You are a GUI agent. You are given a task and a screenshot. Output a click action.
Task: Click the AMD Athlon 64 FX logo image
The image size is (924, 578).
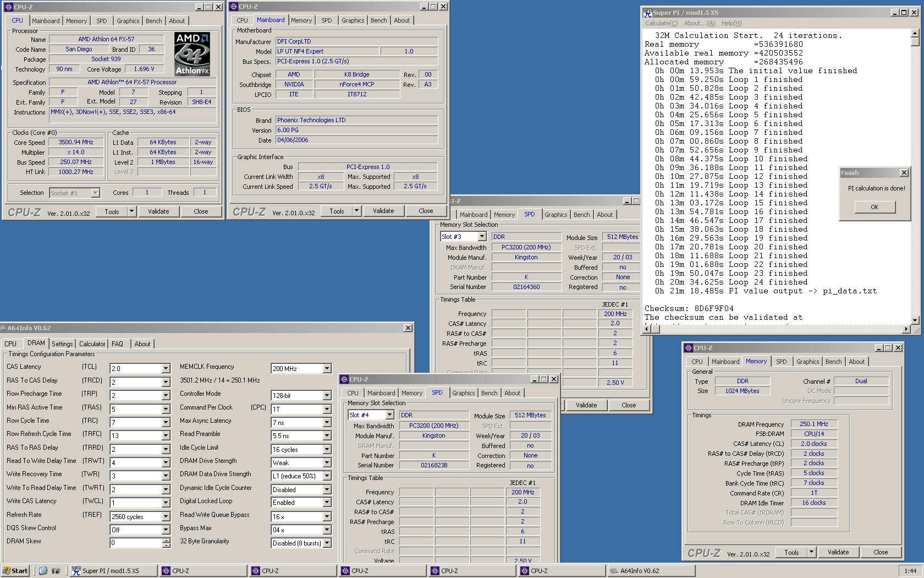pos(192,54)
